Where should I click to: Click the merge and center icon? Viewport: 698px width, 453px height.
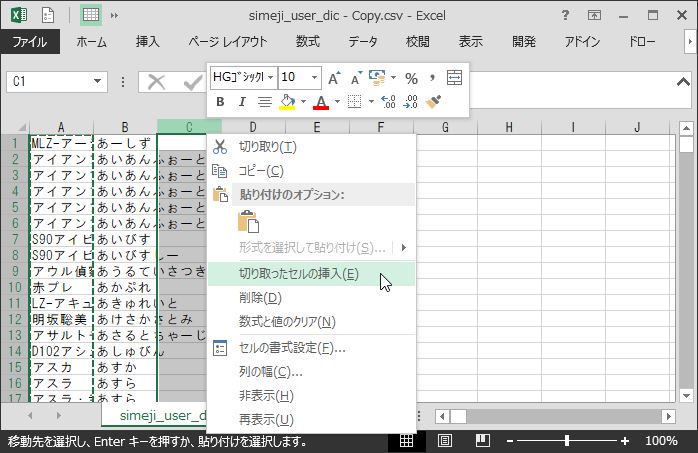click(454, 78)
